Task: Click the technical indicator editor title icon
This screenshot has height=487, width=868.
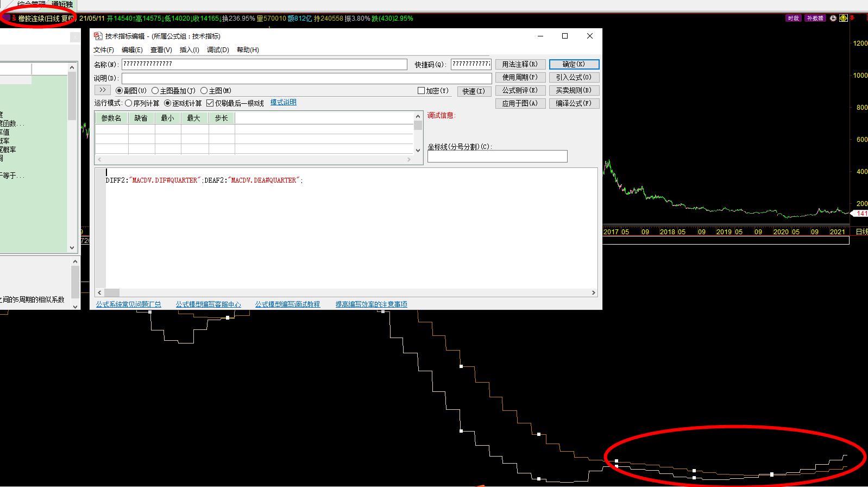Action: (98, 36)
